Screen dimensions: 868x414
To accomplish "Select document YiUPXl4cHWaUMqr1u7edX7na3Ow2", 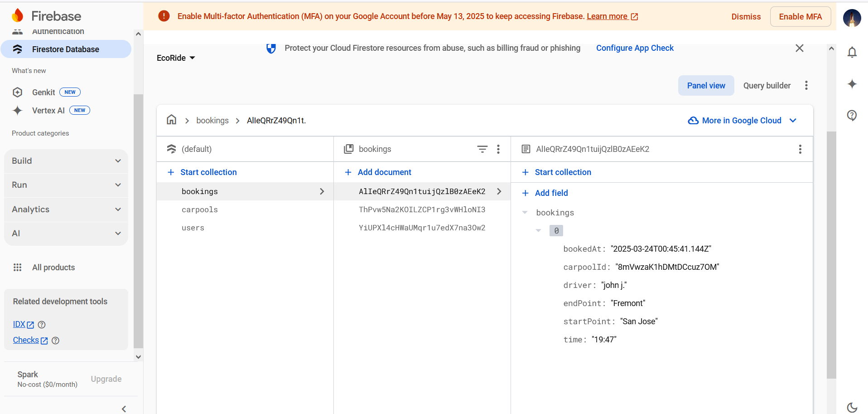I will [422, 228].
